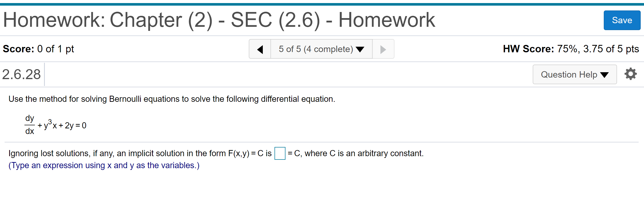This screenshot has height=197, width=644.
Task: Click the blue instruction link about typing an expression
Action: (x=104, y=165)
